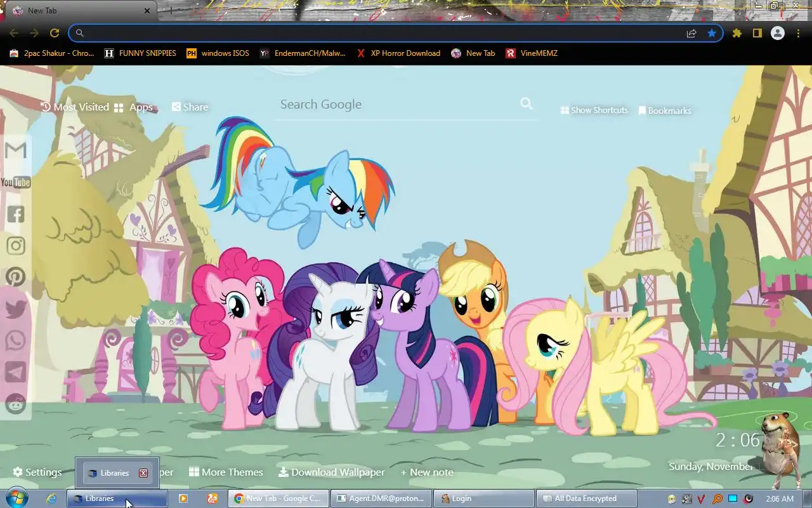Toggle Show Shortcuts
This screenshot has height=508, width=812.
pos(594,110)
